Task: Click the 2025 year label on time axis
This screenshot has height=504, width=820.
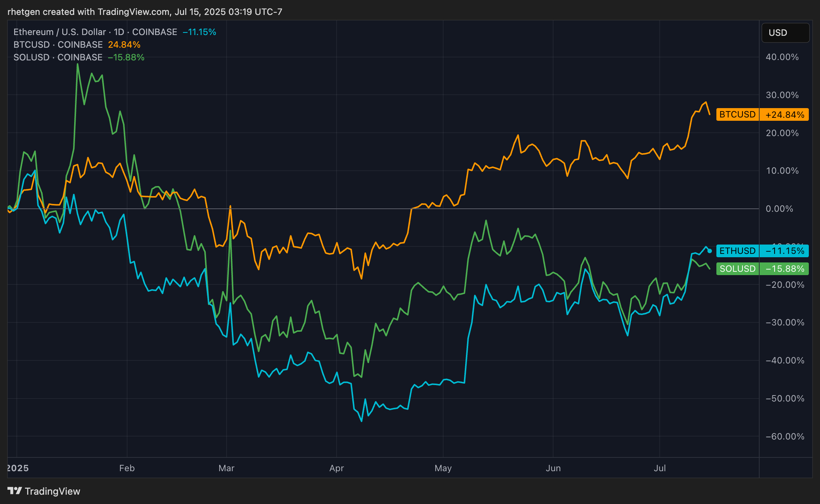Action: [18, 468]
